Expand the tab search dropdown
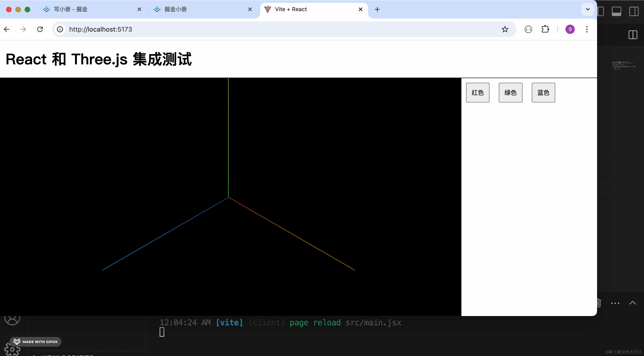The image size is (644, 356). coord(588,9)
